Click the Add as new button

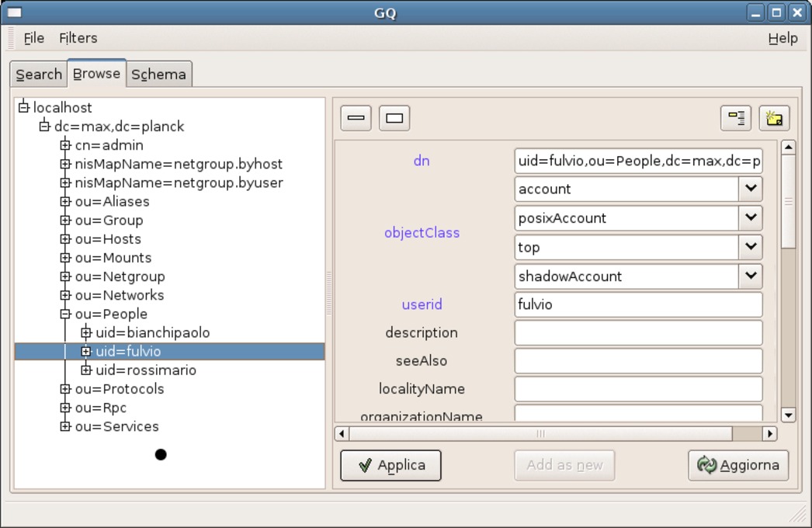pos(564,465)
